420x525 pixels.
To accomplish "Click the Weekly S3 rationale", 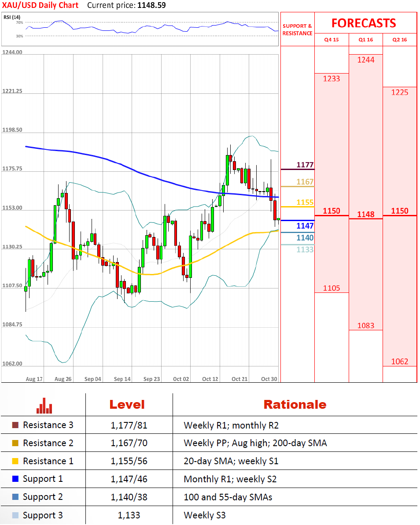I will (204, 515).
